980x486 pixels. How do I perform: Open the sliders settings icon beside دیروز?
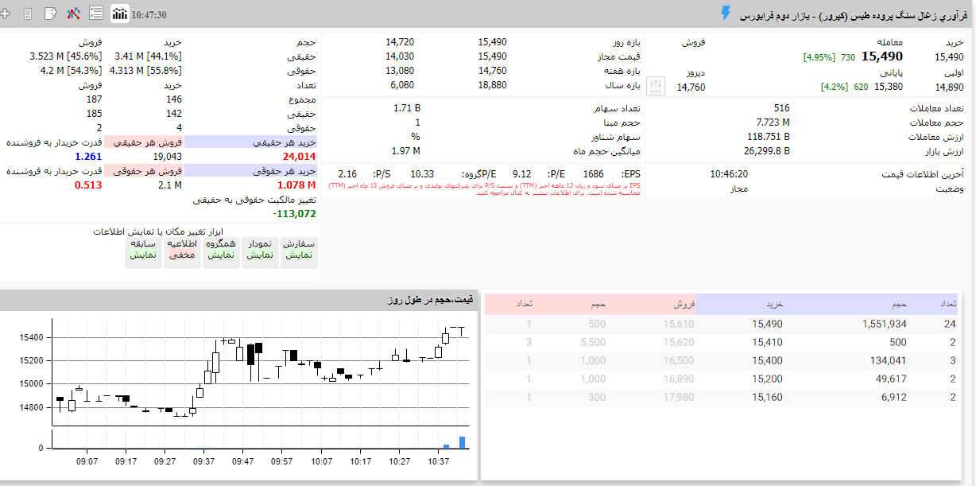coord(656,85)
